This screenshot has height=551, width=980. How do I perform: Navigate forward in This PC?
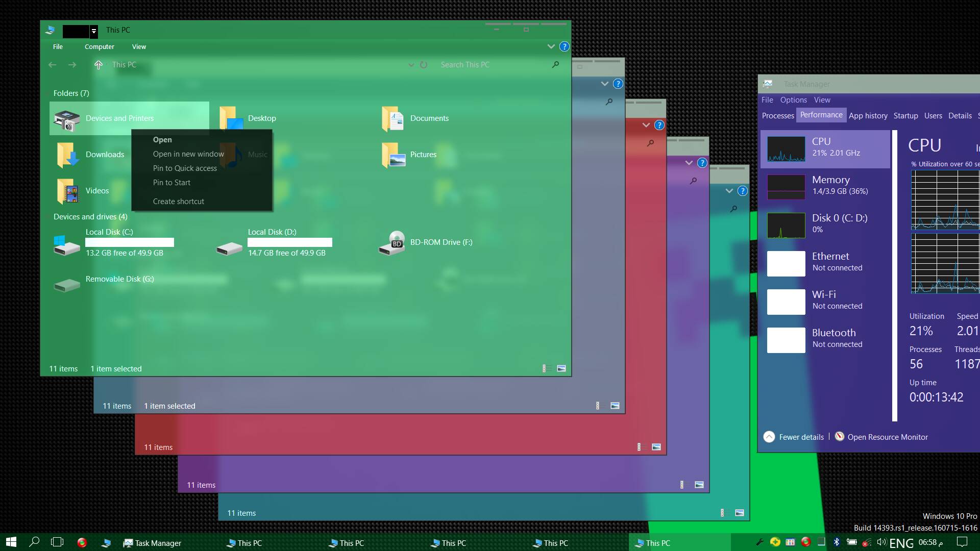coord(72,65)
